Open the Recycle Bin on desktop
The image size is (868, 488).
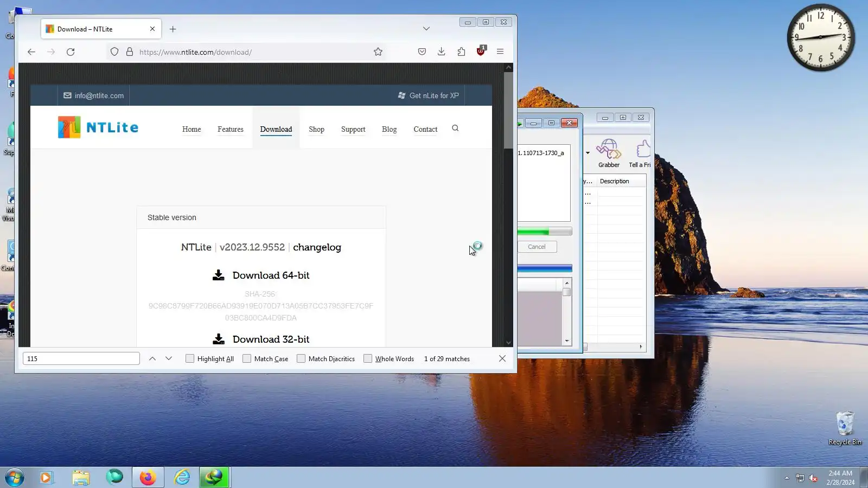[845, 428]
